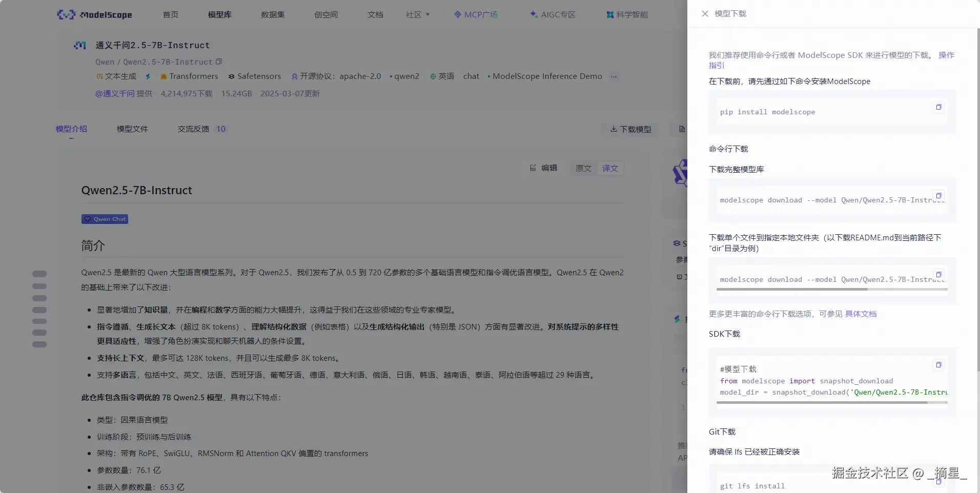Open the 模型文件 tab
The height and width of the screenshot is (493, 980).
click(132, 129)
